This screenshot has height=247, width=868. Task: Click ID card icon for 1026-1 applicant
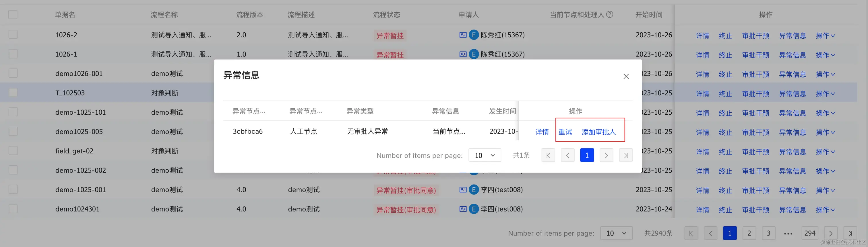pos(463,54)
